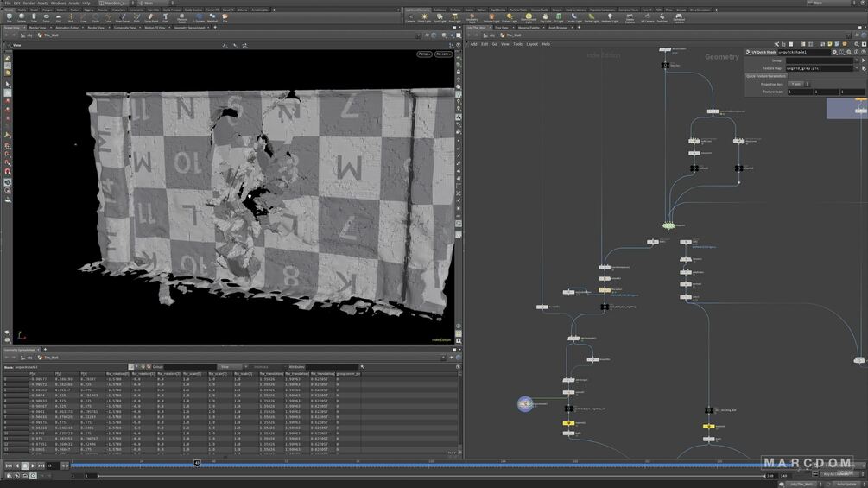Select the File shelf tool
The height and width of the screenshot is (488, 868).
(225, 17)
